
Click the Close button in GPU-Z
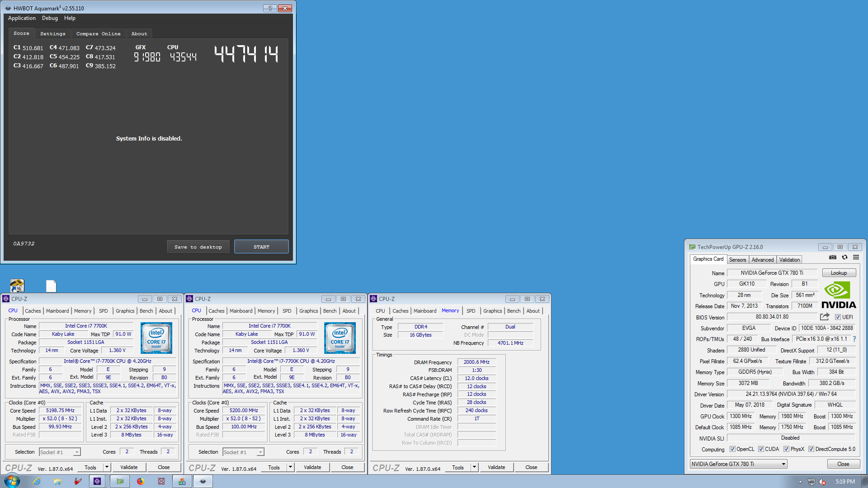(843, 464)
